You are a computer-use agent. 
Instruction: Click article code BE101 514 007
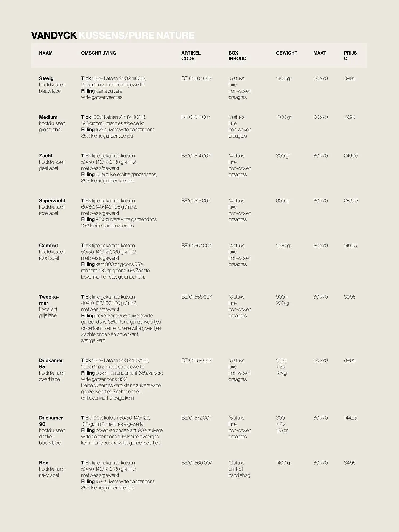[196, 156]
